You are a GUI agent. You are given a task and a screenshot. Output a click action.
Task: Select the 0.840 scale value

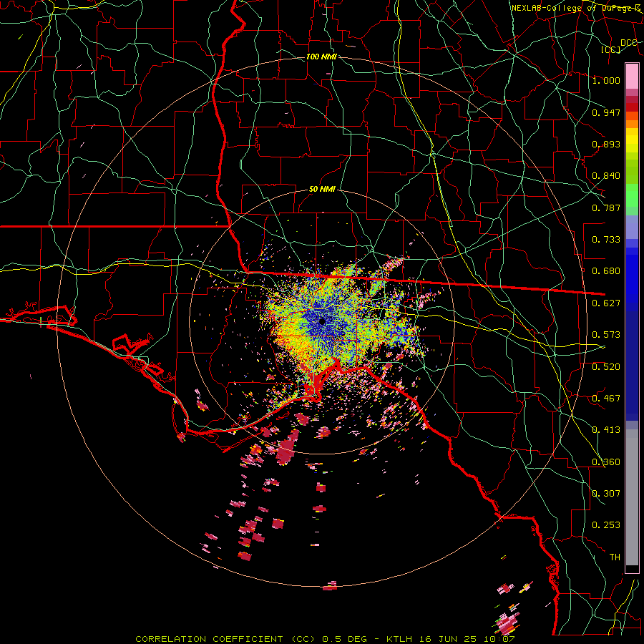606,176
